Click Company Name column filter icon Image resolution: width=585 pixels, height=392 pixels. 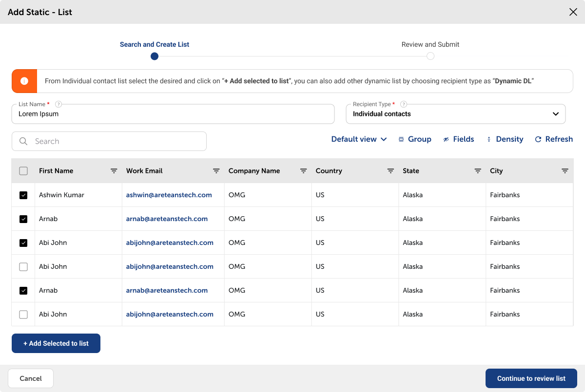[304, 171]
